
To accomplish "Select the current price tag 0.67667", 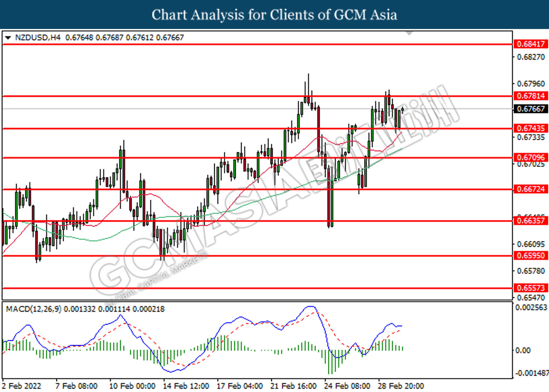I will 531,109.
